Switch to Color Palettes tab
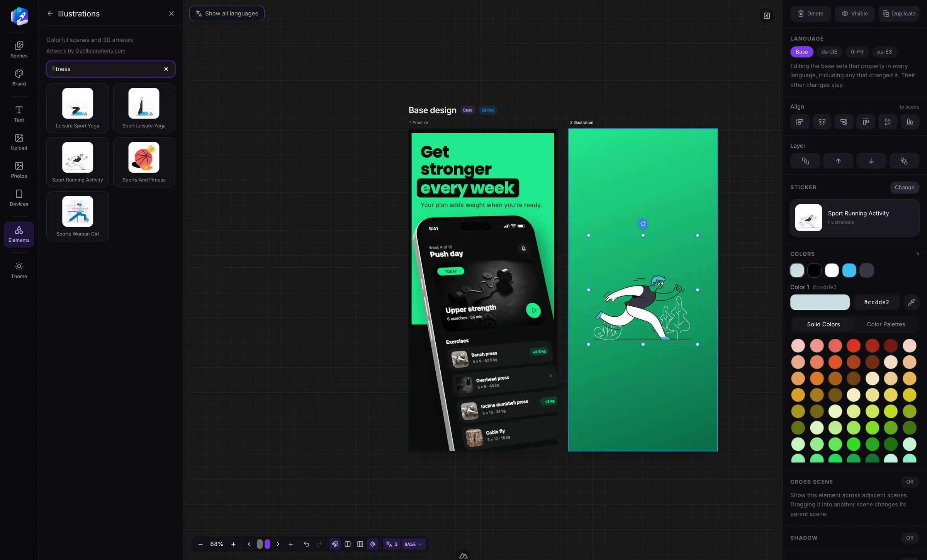Screen dimensions: 927x560 coord(886,324)
